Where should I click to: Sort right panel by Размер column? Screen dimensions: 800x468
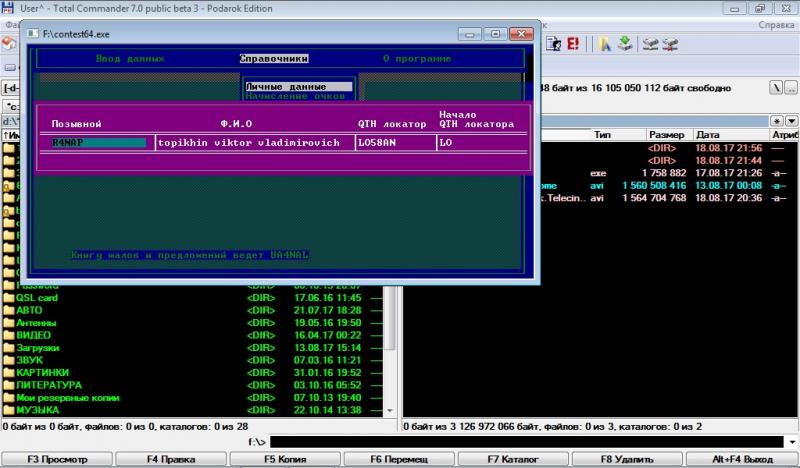[665, 134]
